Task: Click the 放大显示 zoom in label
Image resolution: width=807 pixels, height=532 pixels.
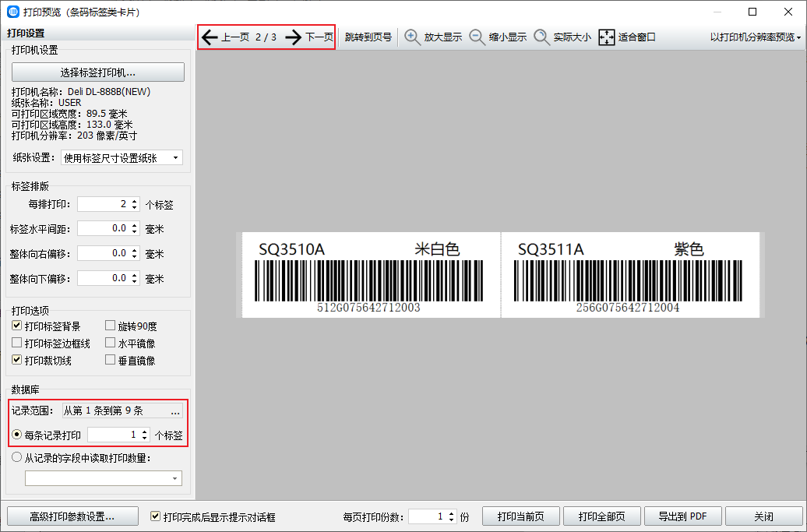Action: (442, 37)
